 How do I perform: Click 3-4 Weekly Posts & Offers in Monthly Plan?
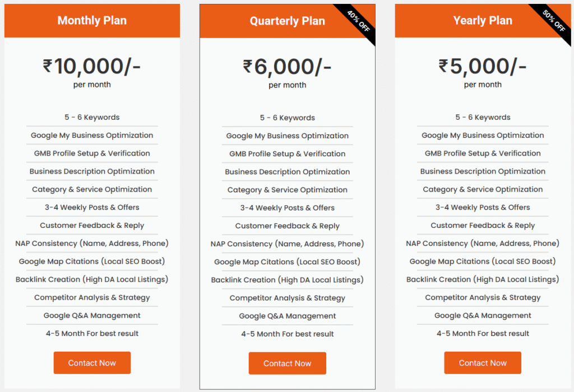point(92,207)
